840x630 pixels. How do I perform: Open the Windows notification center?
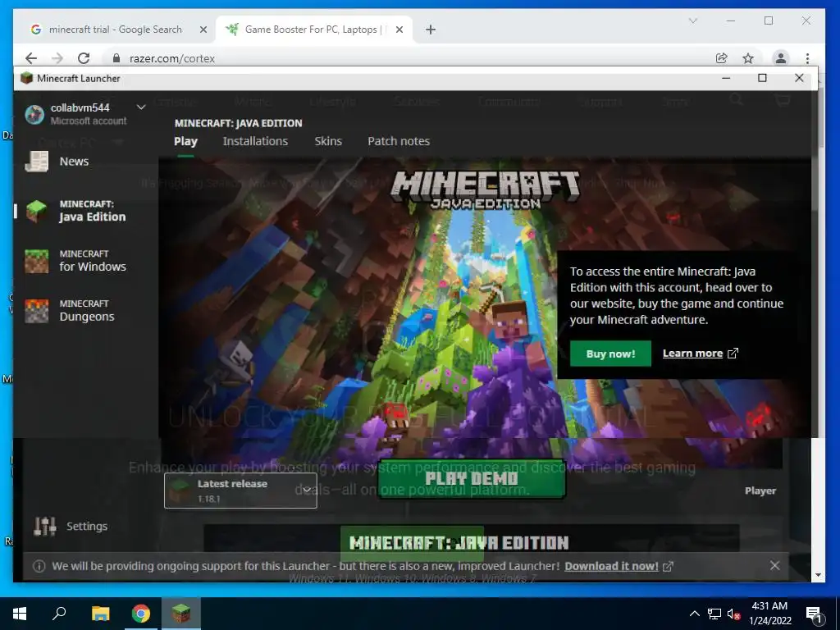coord(815,614)
